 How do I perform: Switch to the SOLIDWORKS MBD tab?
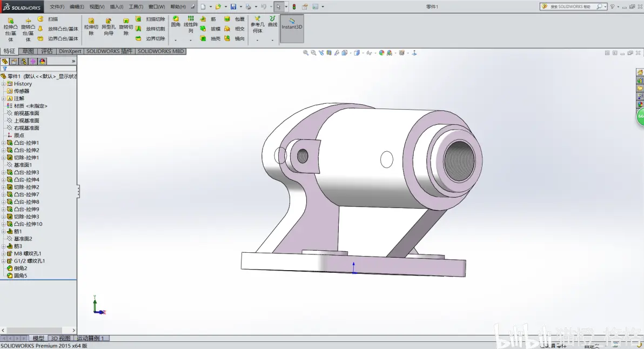[160, 51]
